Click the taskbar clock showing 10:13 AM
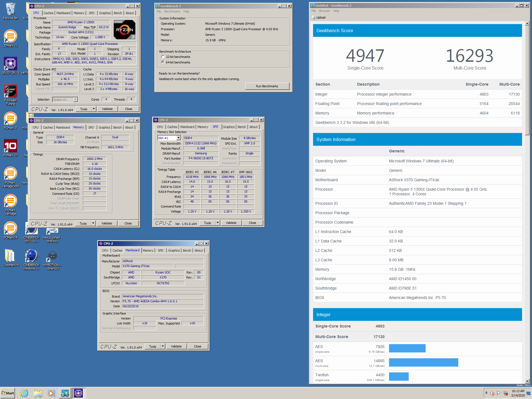 (518, 393)
